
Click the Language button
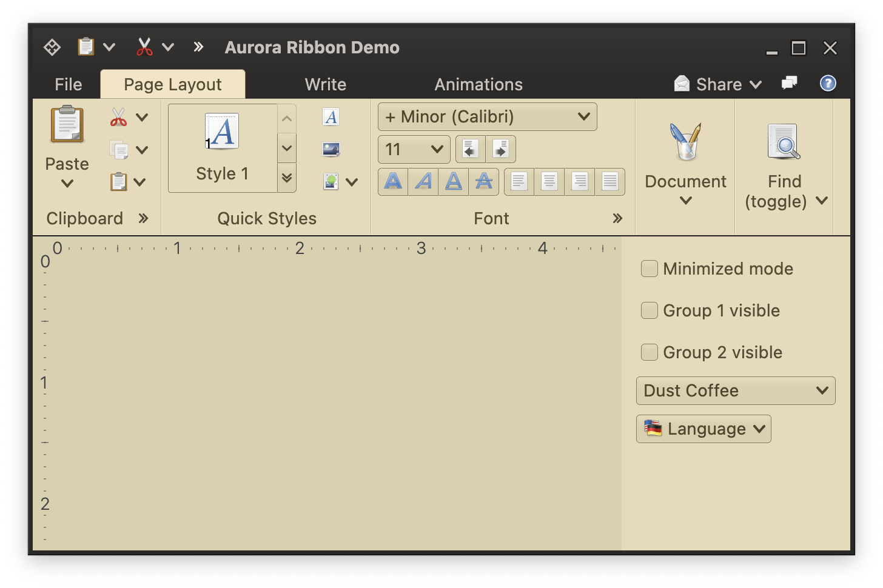click(x=703, y=429)
